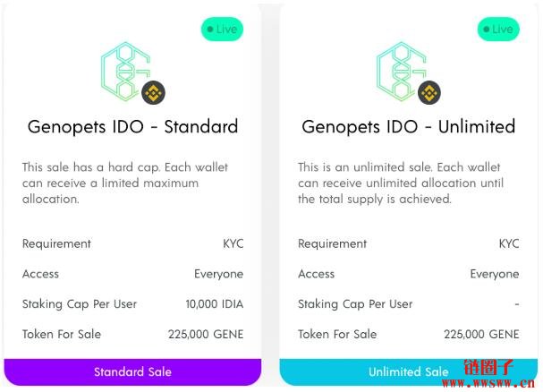Click the Genopets logo on Standard card
The image size is (543, 392).
[x=126, y=72]
